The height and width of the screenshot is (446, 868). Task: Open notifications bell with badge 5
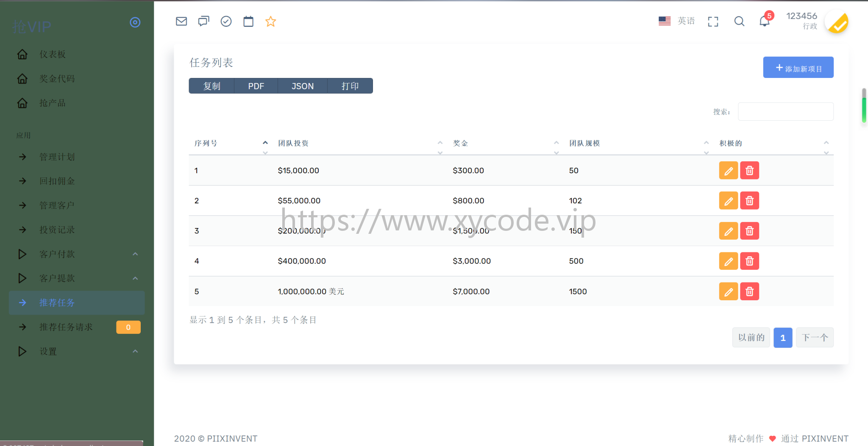(x=765, y=20)
